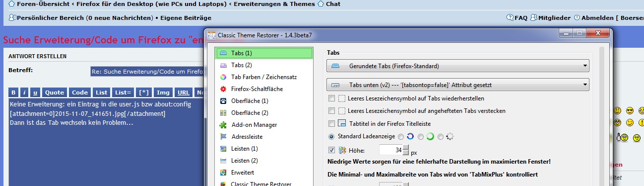
Task: Click the B bold BBCode button
Action: coord(13,93)
